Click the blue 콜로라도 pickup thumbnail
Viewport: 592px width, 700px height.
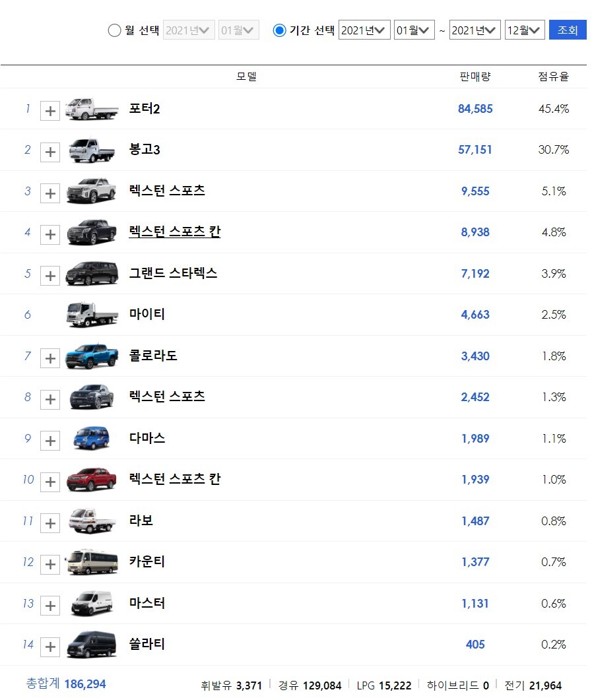point(92,356)
